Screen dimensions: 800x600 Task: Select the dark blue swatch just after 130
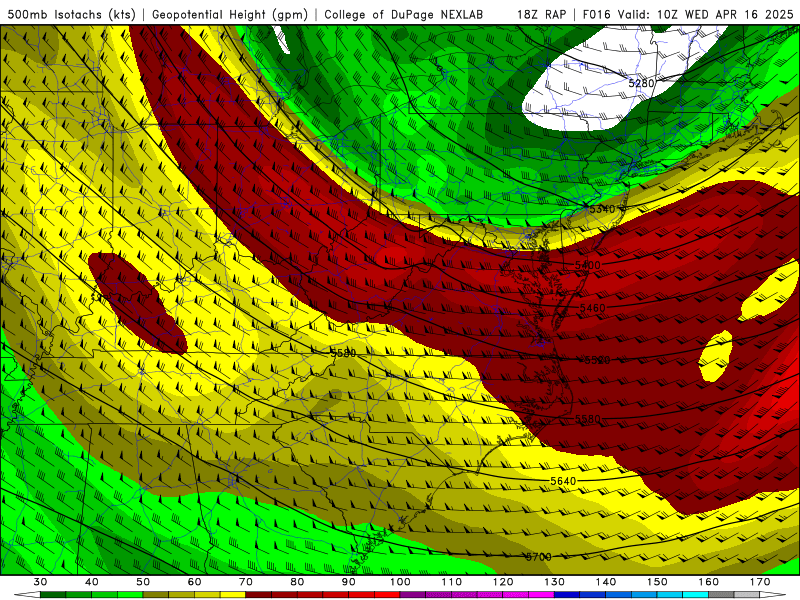(x=567, y=595)
